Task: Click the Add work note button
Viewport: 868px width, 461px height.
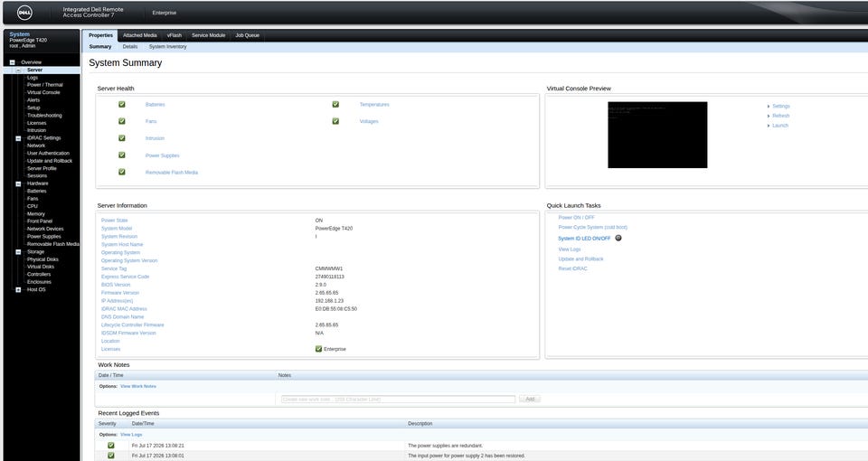Action: coord(530,399)
